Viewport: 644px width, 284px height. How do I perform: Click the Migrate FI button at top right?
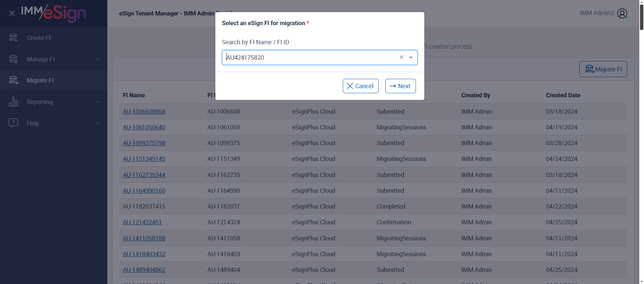coord(603,69)
